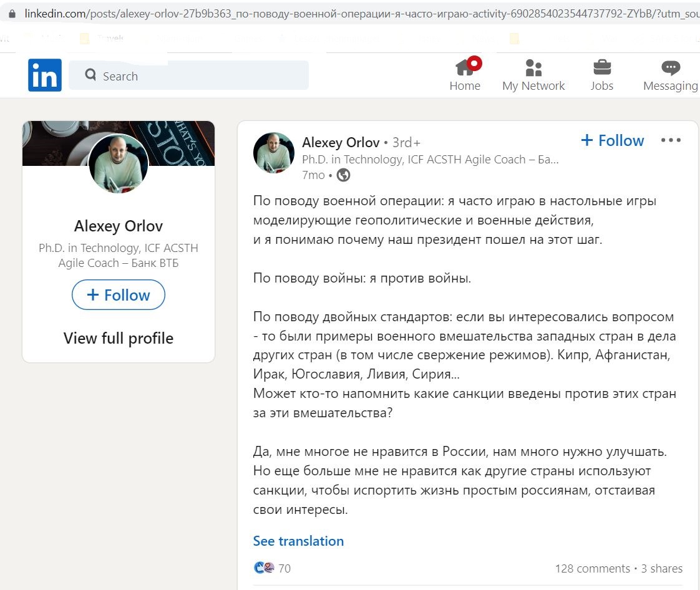Click the LinkedIn logo icon
The width and height of the screenshot is (700, 590).
[x=45, y=75]
